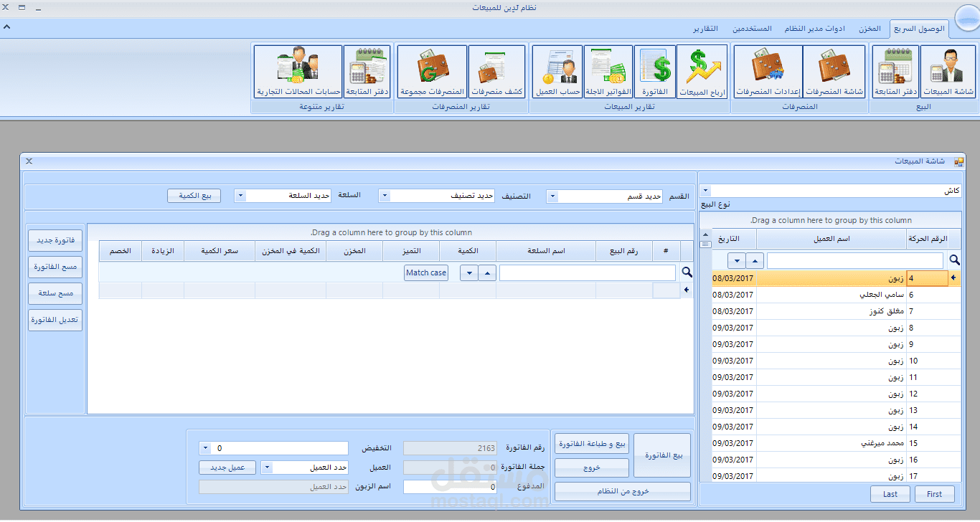This screenshot has height=522, width=980.
Task: Open كشف منصرفات report icon
Action: (497, 72)
